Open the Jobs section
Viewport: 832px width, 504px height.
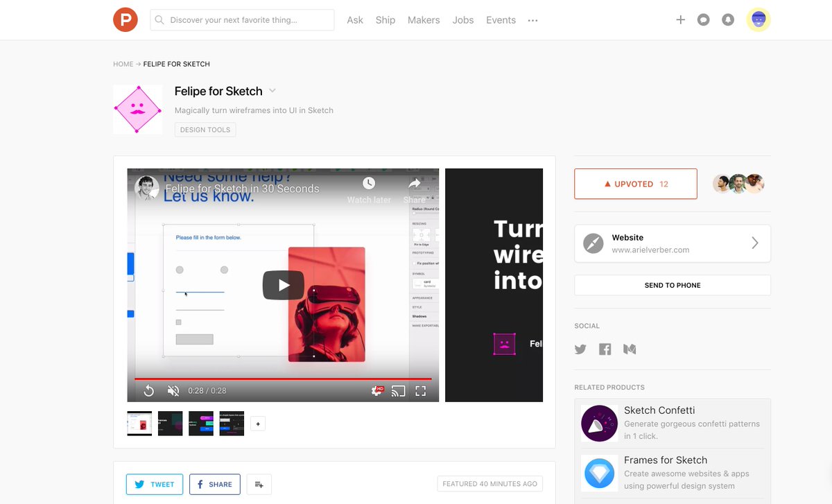[x=462, y=20]
